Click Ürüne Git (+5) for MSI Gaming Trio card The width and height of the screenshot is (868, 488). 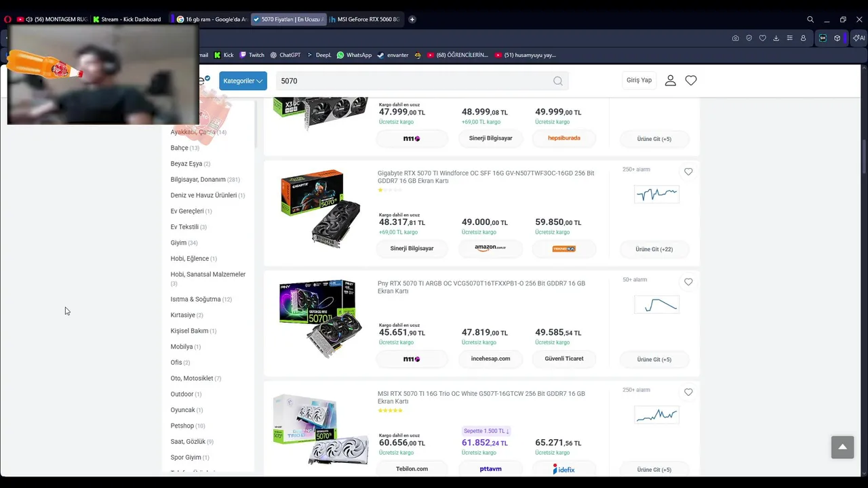click(654, 470)
